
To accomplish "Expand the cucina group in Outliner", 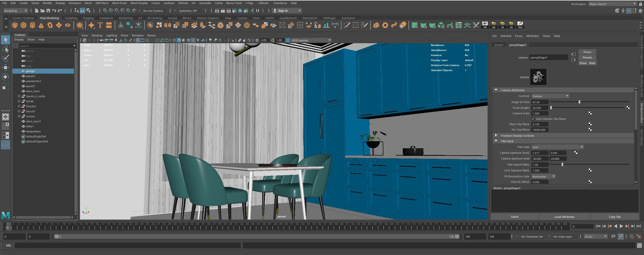I will point(19,116).
